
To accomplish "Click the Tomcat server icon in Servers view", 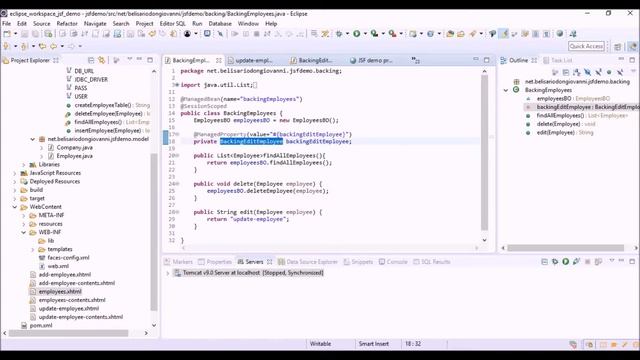I will [x=178, y=273].
